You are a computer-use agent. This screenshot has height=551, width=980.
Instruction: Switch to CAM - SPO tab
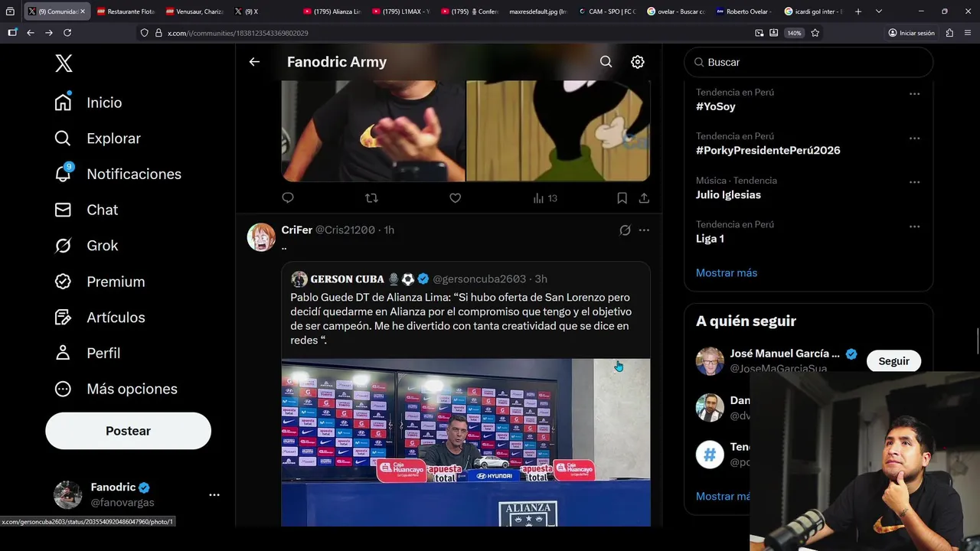[606, 11]
